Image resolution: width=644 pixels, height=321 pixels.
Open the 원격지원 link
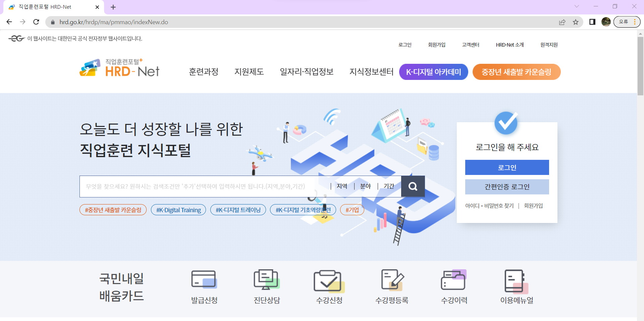[x=549, y=45]
